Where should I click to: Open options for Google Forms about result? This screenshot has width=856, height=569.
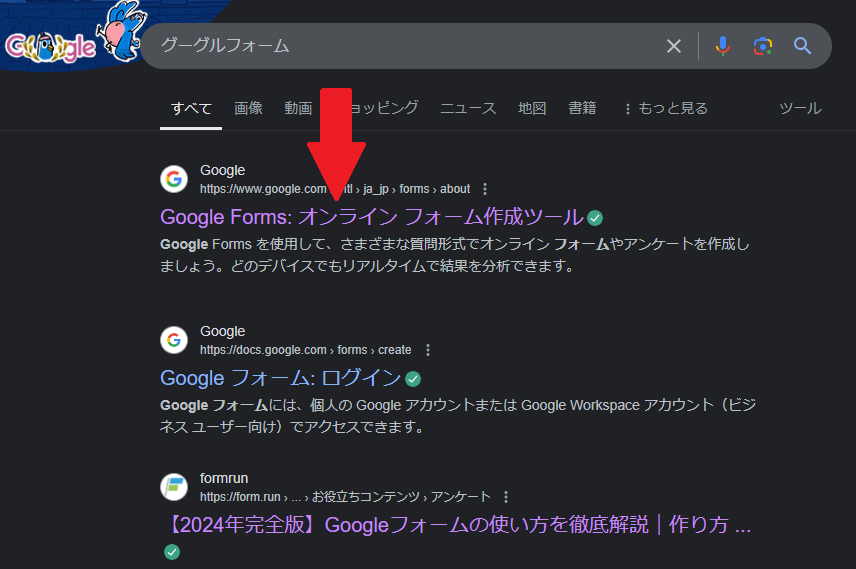coord(485,189)
